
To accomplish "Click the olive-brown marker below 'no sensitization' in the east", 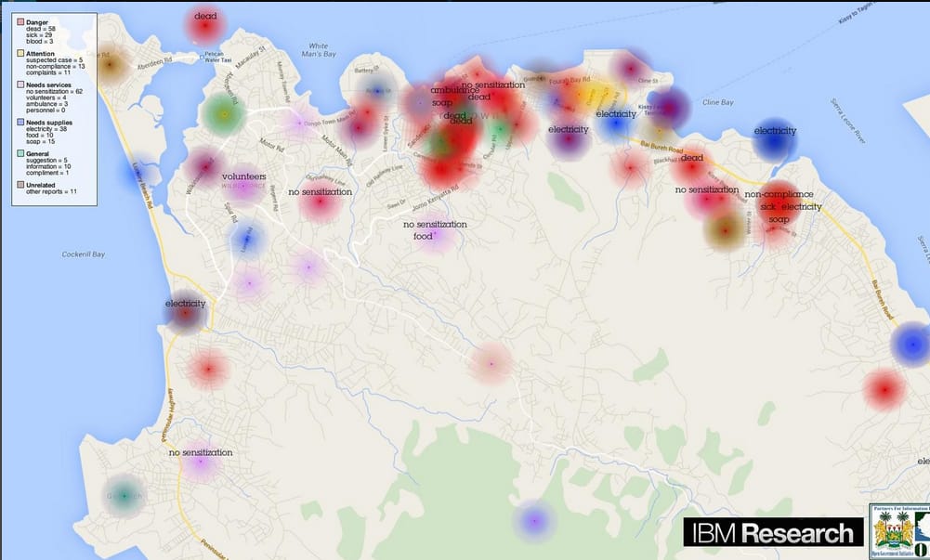I will tap(725, 230).
